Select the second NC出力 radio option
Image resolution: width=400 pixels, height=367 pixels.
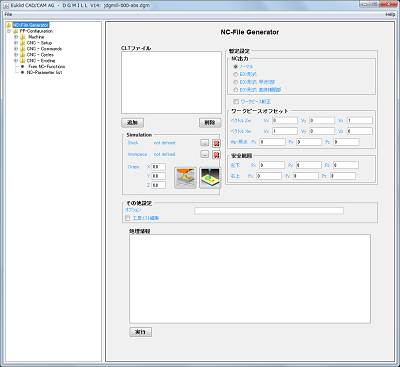point(236,74)
